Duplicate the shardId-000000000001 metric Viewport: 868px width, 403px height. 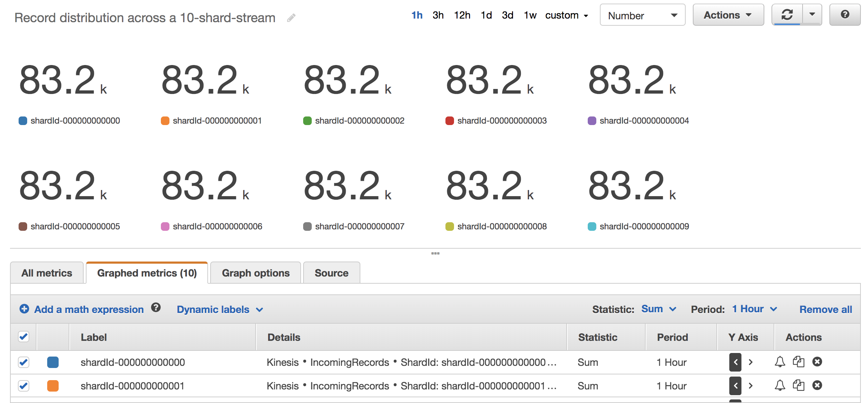(799, 385)
